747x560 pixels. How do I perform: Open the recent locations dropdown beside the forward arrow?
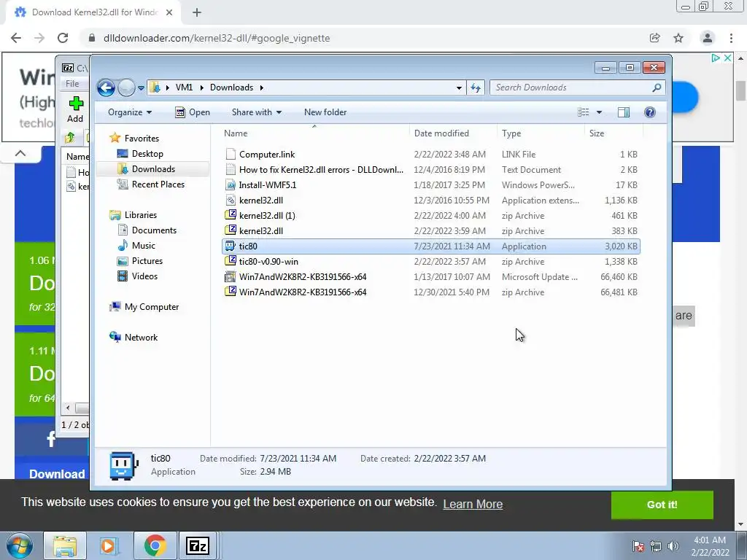coord(141,88)
